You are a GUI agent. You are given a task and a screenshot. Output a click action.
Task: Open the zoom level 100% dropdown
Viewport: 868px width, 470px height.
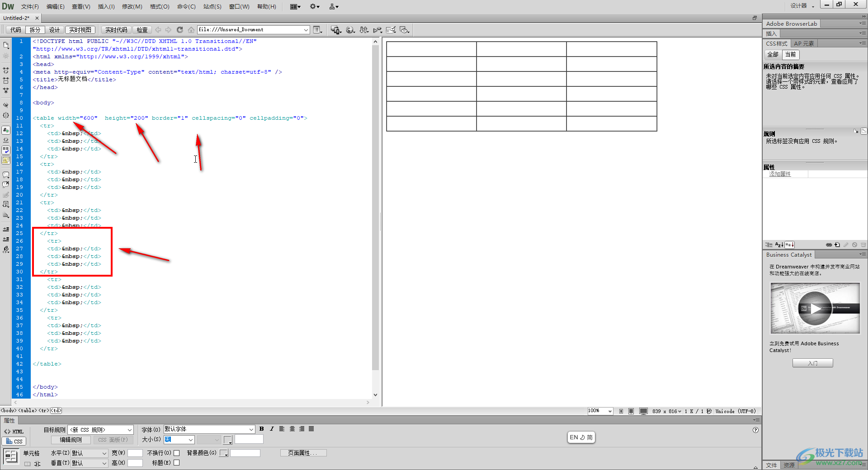(610, 411)
